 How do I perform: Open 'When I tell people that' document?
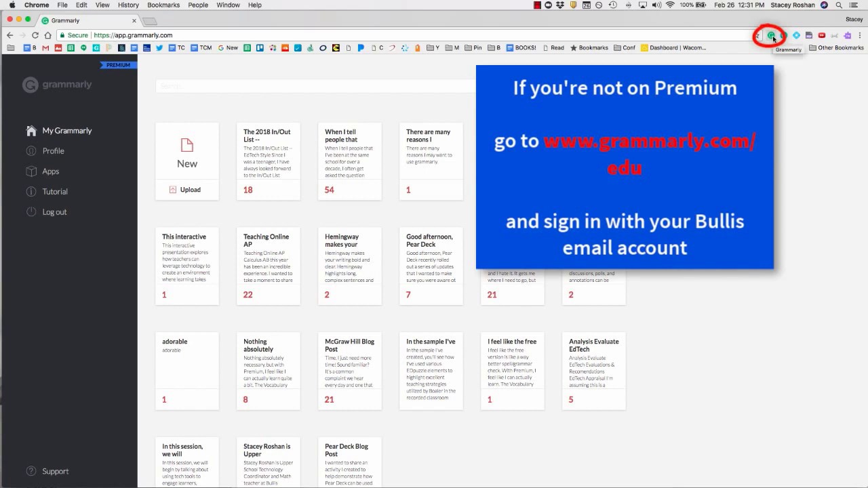[x=350, y=161]
